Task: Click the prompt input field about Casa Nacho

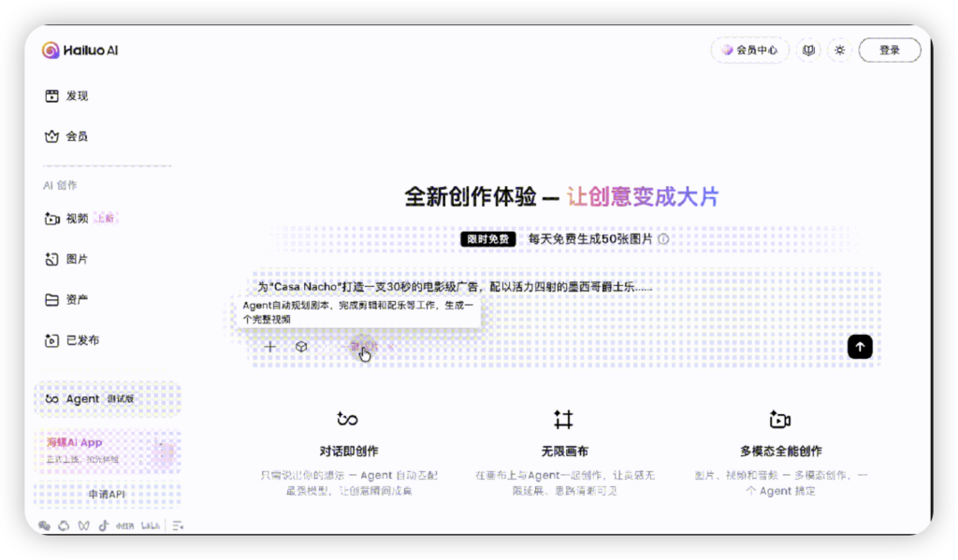Action: (x=561, y=287)
